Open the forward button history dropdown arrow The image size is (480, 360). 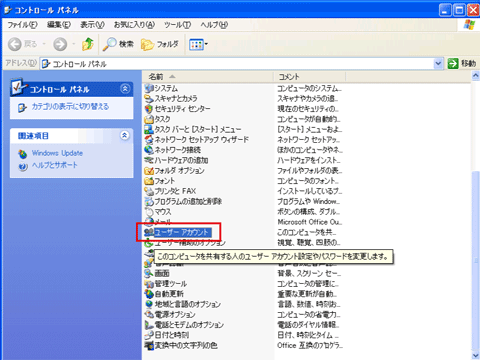tap(73, 44)
